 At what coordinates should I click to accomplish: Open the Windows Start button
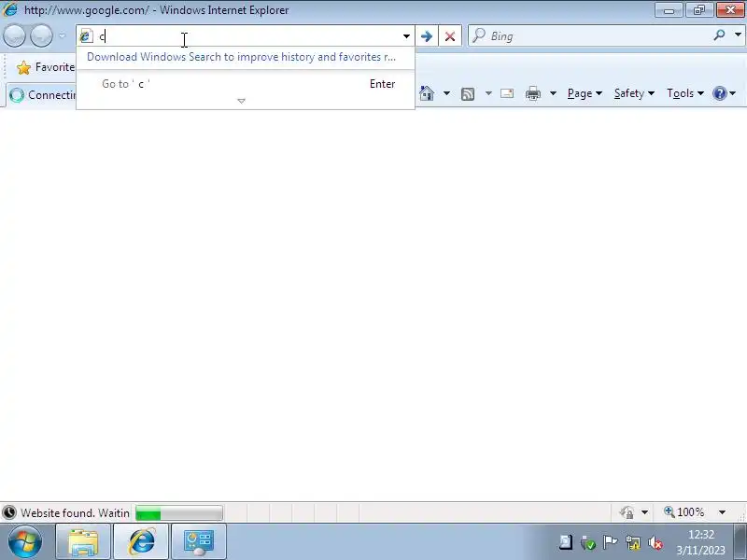click(25, 541)
